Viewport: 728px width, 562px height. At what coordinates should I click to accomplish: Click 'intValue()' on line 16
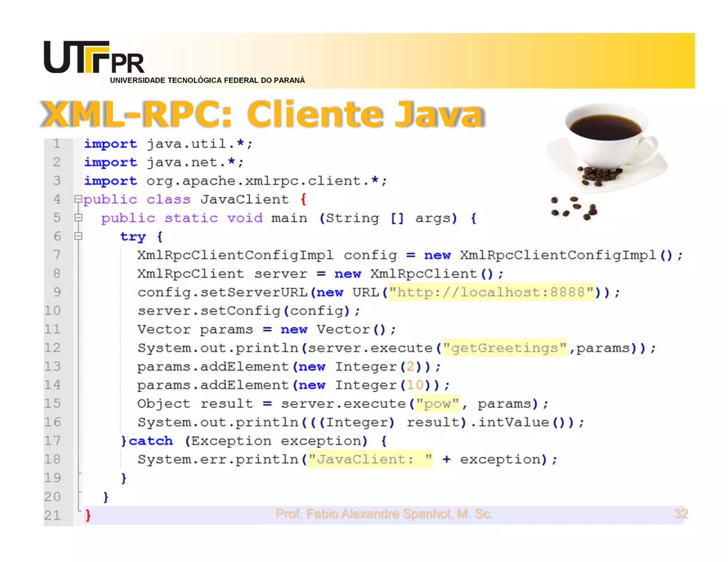(522, 422)
